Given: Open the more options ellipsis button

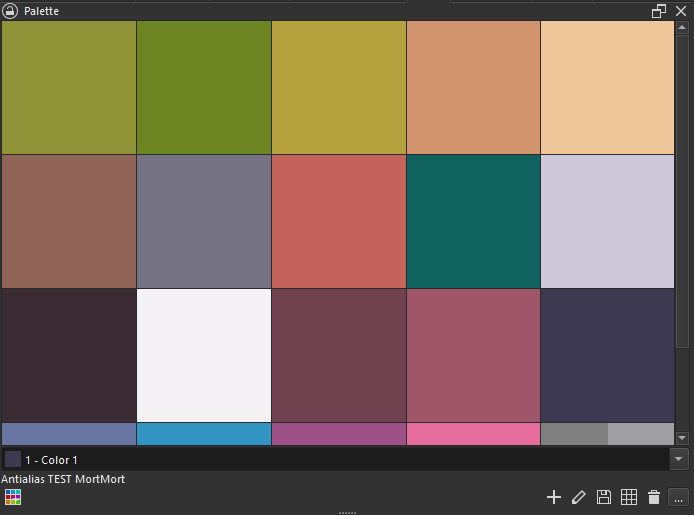Looking at the screenshot, I should (678, 497).
